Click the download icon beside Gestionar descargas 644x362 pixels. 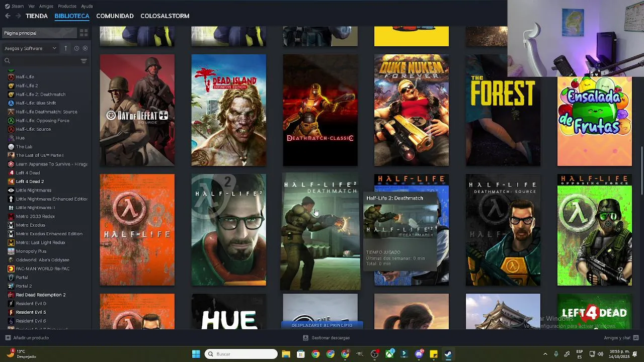click(x=305, y=338)
